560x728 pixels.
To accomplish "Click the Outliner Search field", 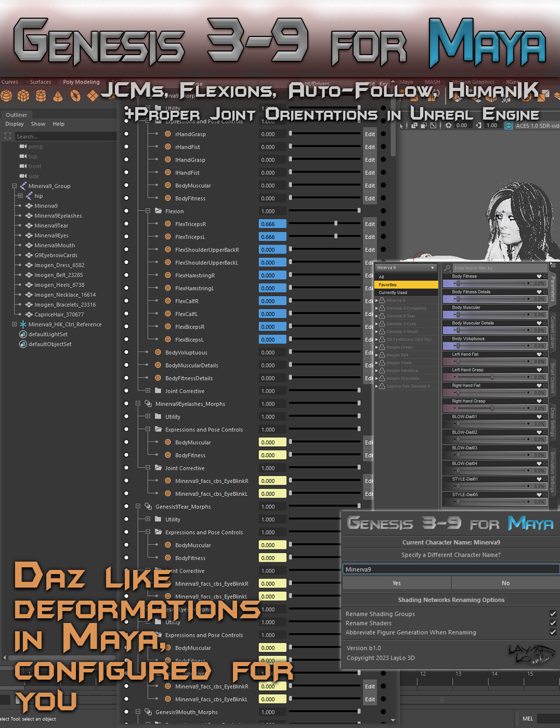I will click(x=65, y=136).
